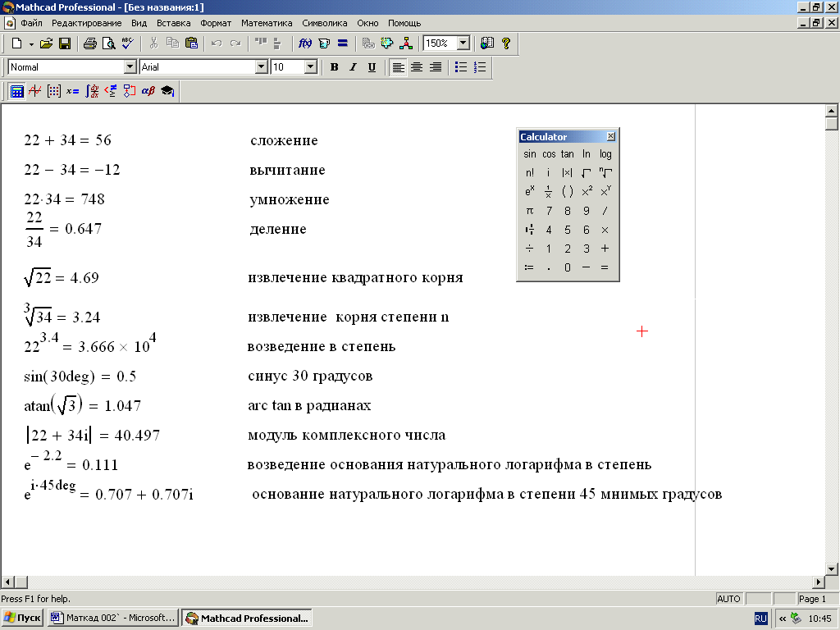Expand the zoom 150% dropdown

[x=463, y=43]
